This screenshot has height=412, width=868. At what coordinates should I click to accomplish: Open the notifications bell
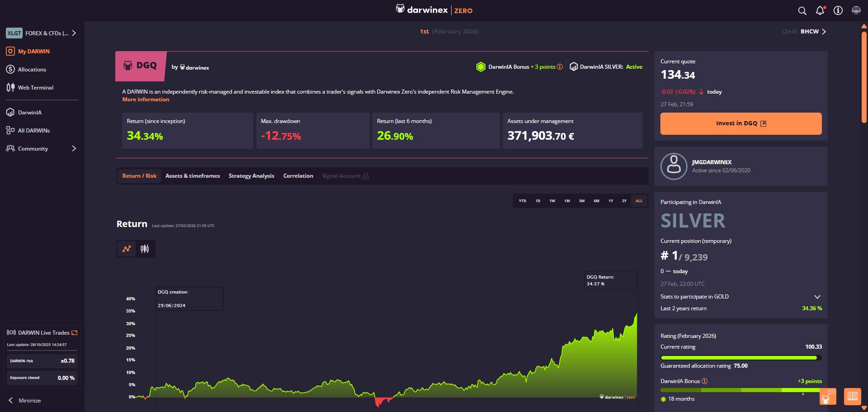click(x=820, y=10)
